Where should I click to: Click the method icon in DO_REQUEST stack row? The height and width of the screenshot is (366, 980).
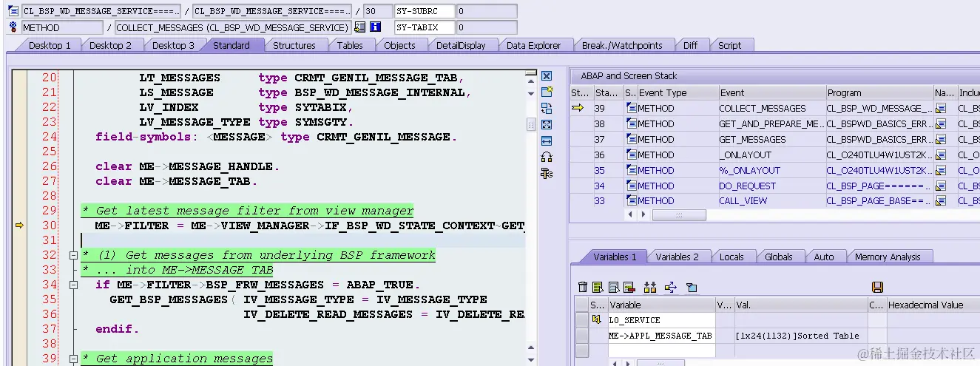[631, 186]
